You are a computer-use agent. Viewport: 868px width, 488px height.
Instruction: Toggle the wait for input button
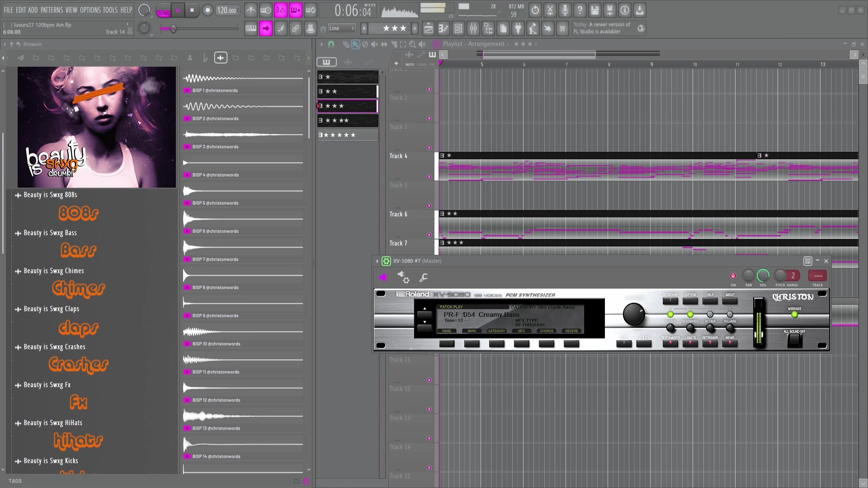point(266,10)
